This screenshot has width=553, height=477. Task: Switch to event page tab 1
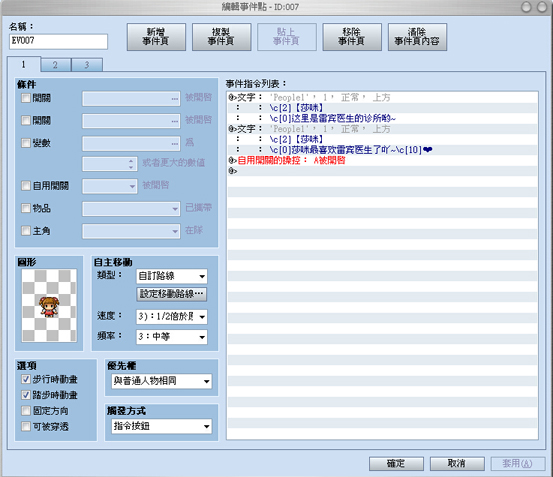coord(24,65)
